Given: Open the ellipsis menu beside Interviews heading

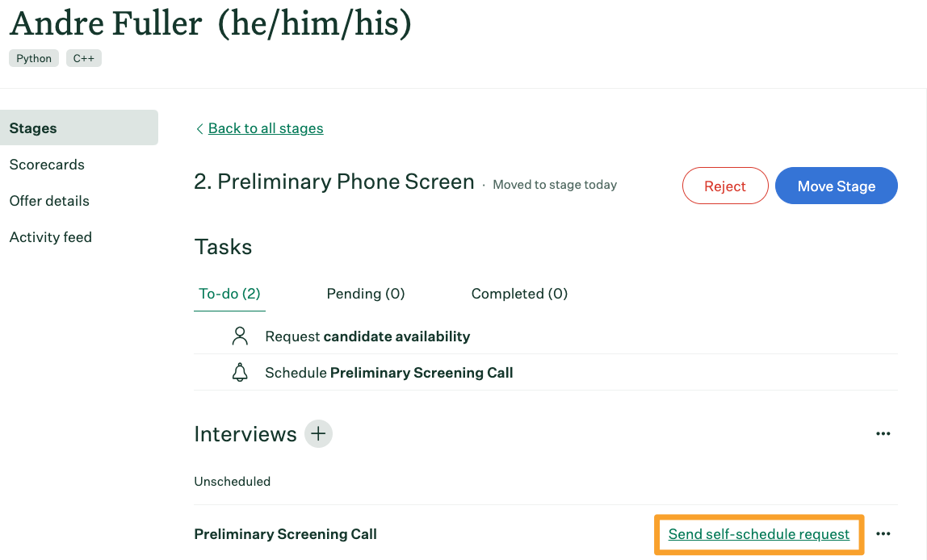Looking at the screenshot, I should pos(883,433).
